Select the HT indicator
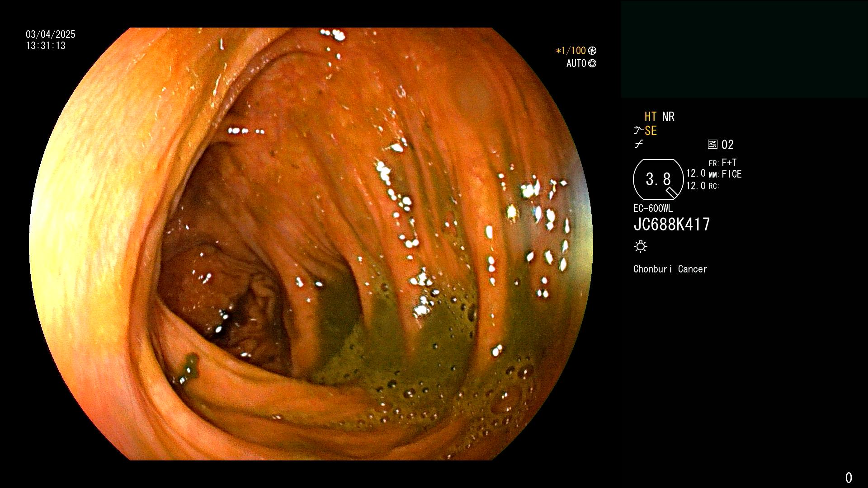The image size is (868, 488). click(x=651, y=117)
